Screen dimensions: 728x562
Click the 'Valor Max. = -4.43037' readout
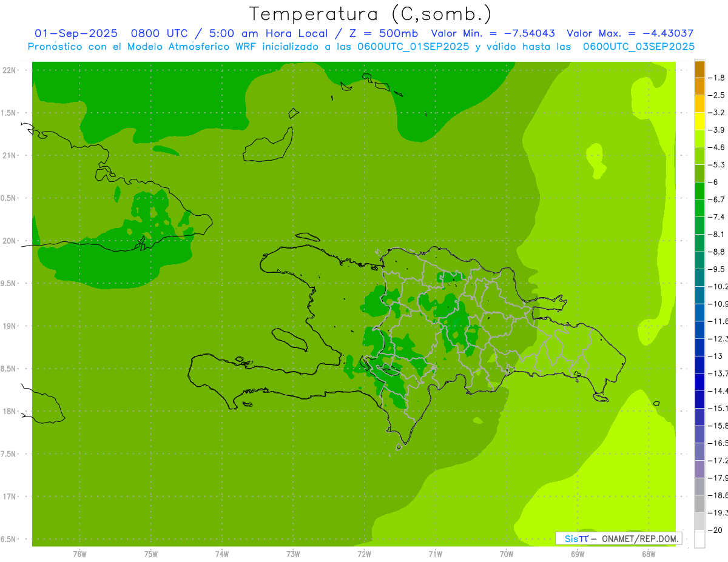(630, 34)
